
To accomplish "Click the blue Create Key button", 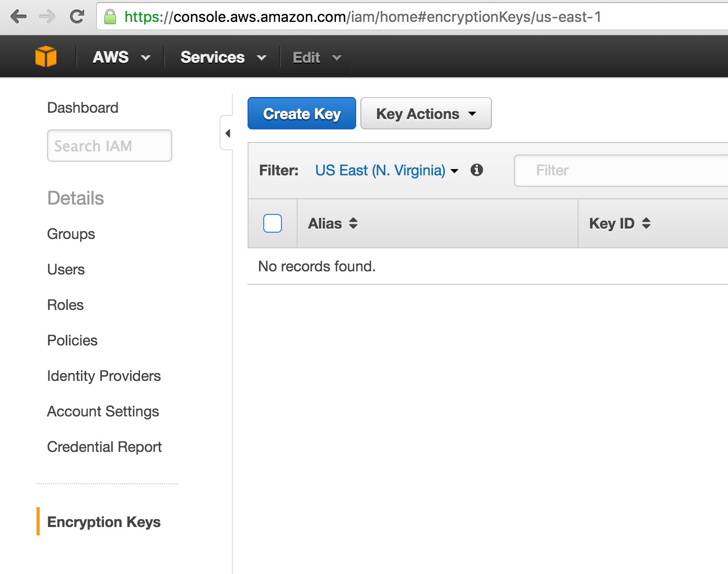I will pyautogui.click(x=302, y=113).
